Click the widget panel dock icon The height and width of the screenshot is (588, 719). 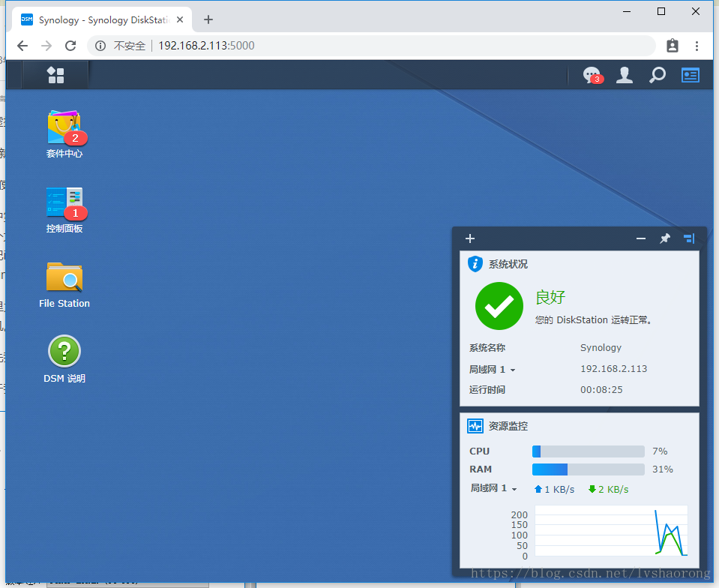point(689,238)
